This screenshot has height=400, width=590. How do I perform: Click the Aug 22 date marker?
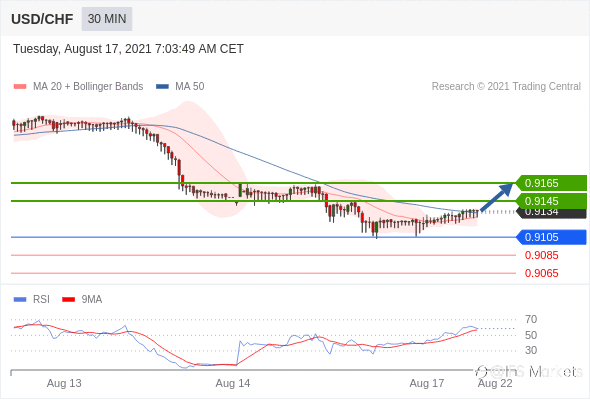(495, 383)
